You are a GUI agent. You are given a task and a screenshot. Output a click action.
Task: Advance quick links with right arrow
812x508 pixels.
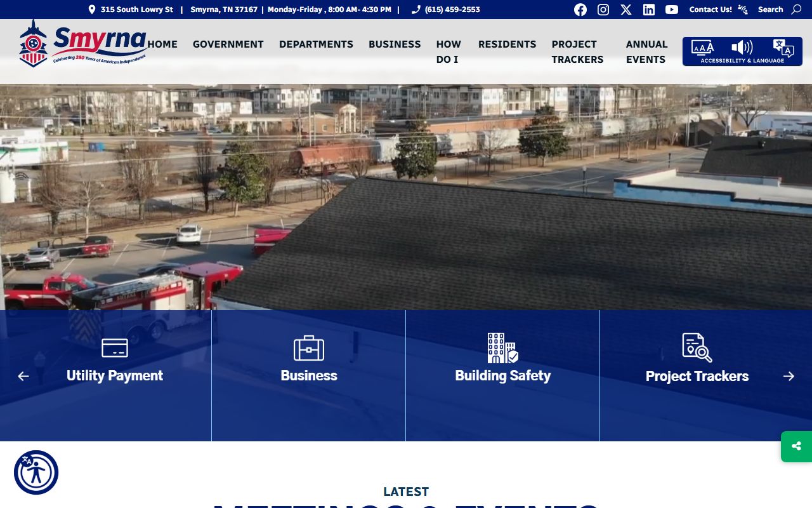point(789,376)
